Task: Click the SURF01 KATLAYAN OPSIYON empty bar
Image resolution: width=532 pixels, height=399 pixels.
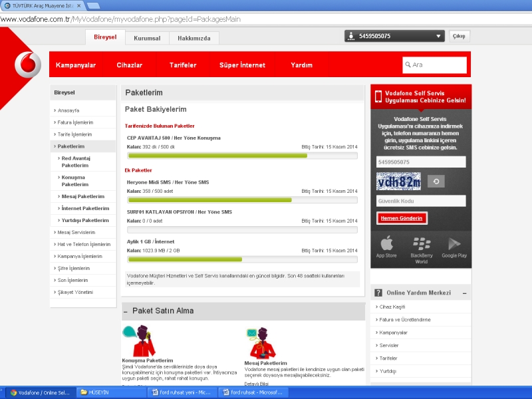Action: point(242,229)
